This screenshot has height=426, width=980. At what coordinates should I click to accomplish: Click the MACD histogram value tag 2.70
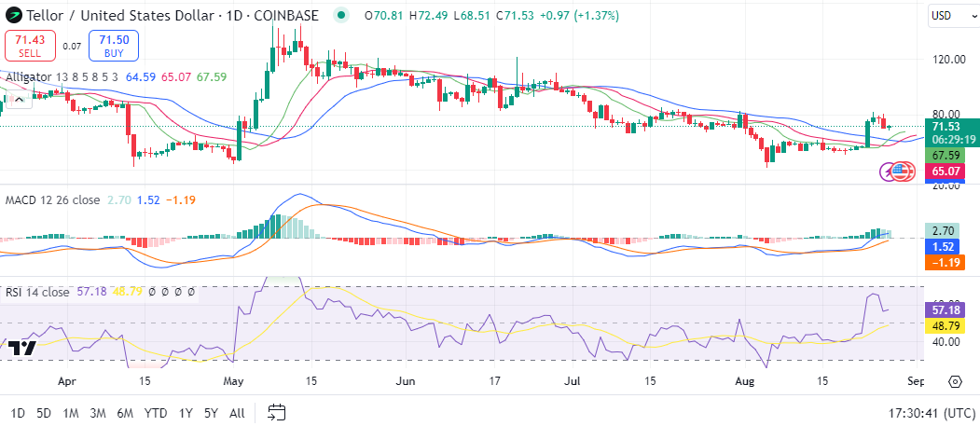point(944,230)
